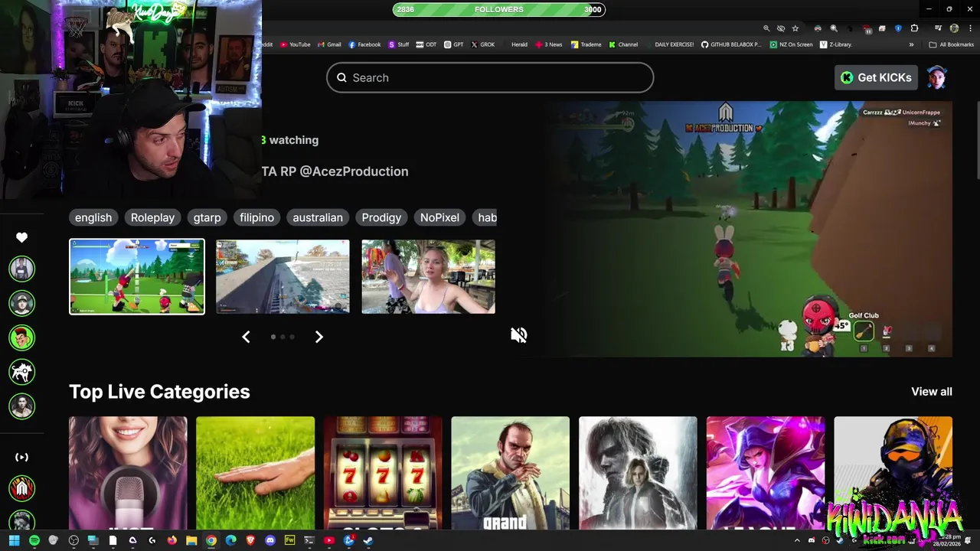Expand the bookmarks overflow chevron
This screenshot has width=980, height=551.
point(911,44)
